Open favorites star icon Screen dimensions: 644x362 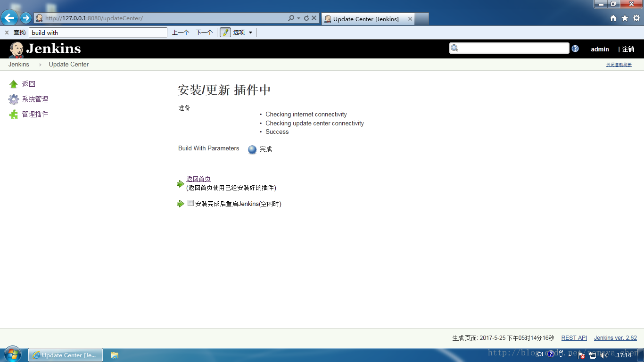625,18
